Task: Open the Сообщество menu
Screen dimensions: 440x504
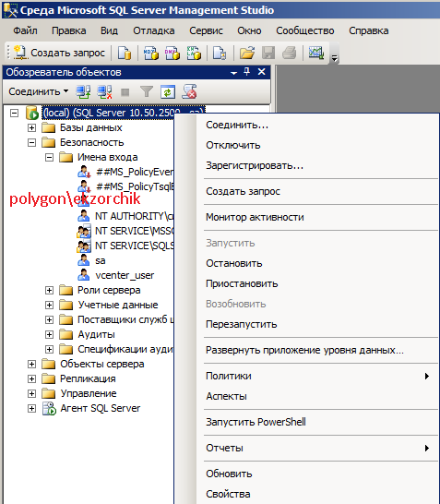Action: pyautogui.click(x=305, y=30)
